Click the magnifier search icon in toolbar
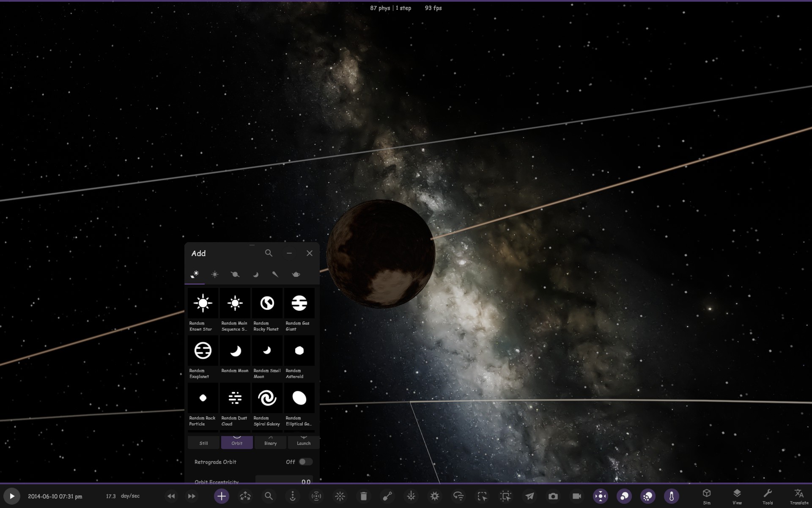The image size is (812, 508). [269, 496]
